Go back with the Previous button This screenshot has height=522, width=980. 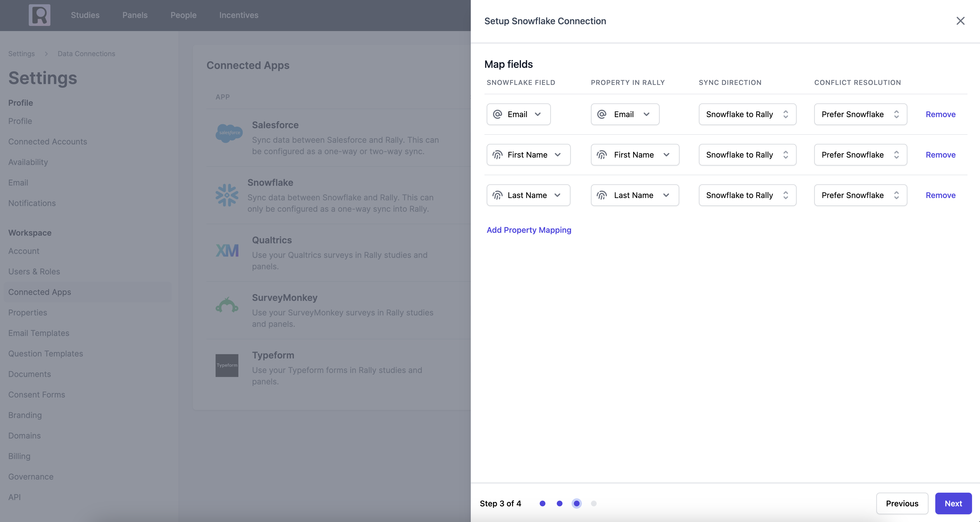(x=902, y=503)
